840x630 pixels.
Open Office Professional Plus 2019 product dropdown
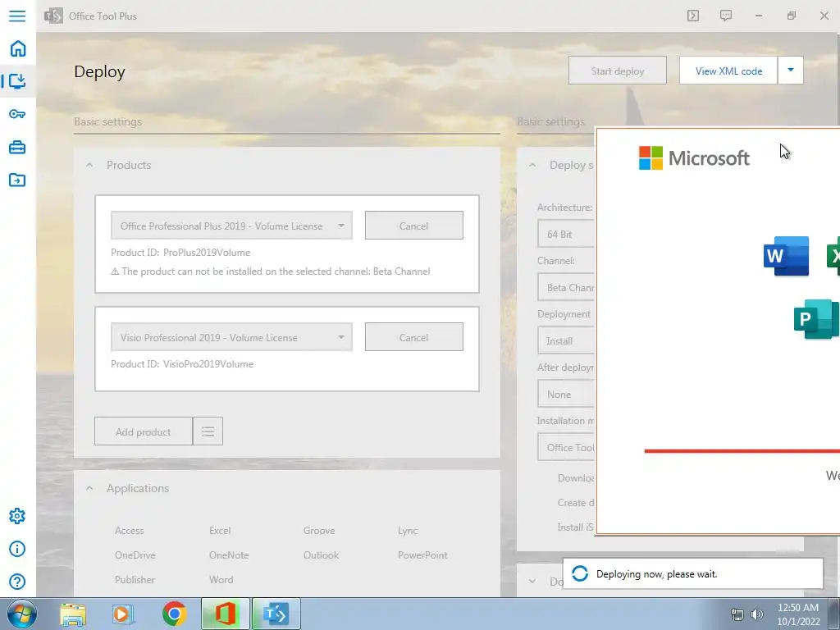coord(231,226)
